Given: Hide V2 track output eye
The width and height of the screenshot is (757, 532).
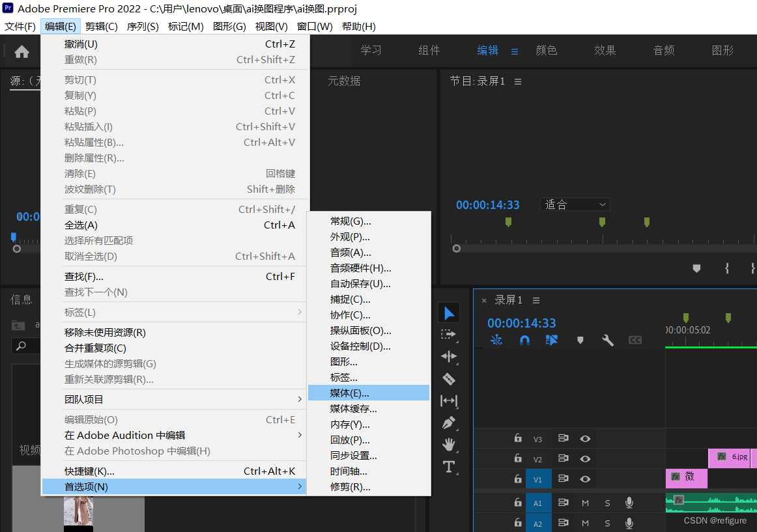Looking at the screenshot, I should [585, 458].
